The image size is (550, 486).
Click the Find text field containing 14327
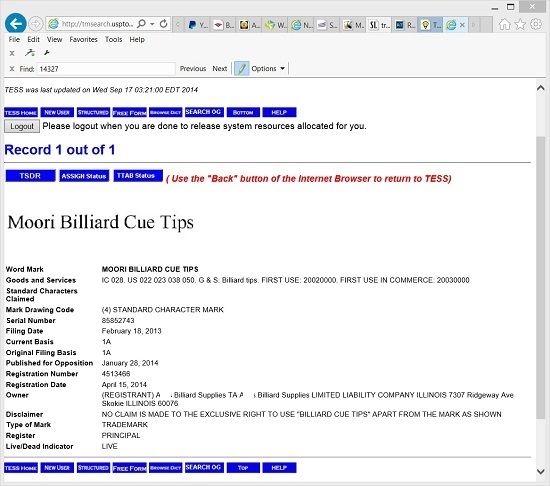pos(106,69)
